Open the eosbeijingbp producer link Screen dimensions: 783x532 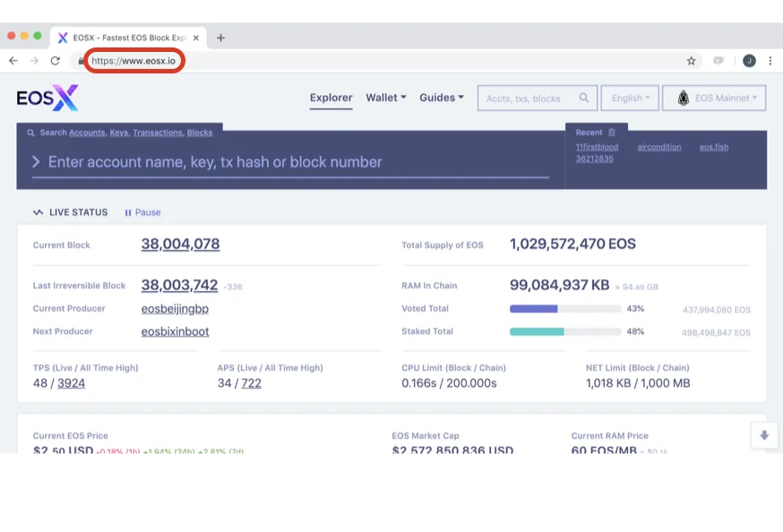pos(175,309)
